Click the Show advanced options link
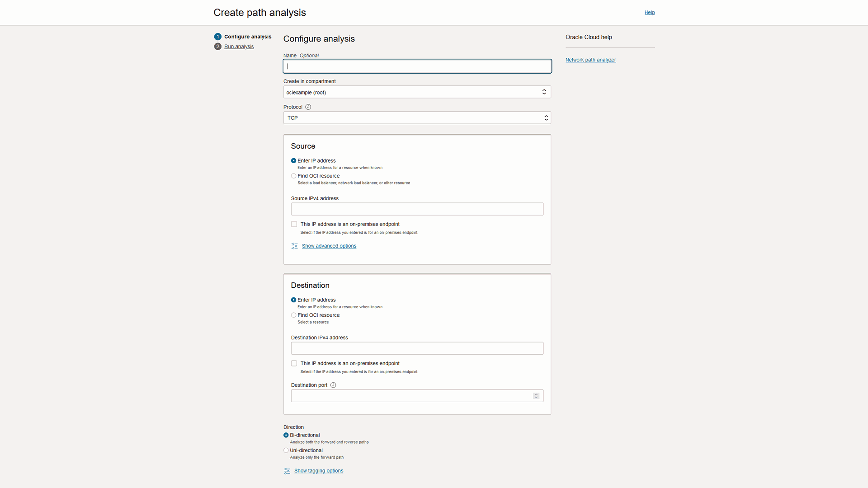868x488 pixels. (329, 246)
